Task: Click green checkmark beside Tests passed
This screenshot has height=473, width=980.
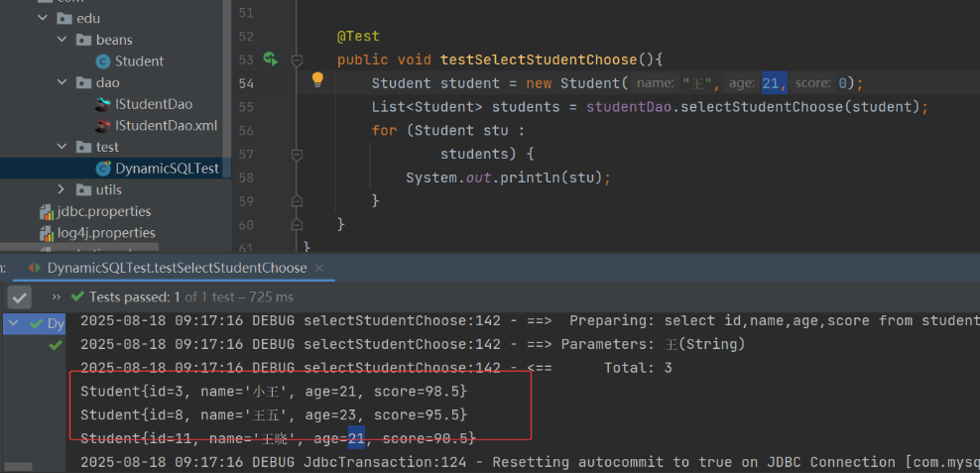Action: pyautogui.click(x=77, y=296)
